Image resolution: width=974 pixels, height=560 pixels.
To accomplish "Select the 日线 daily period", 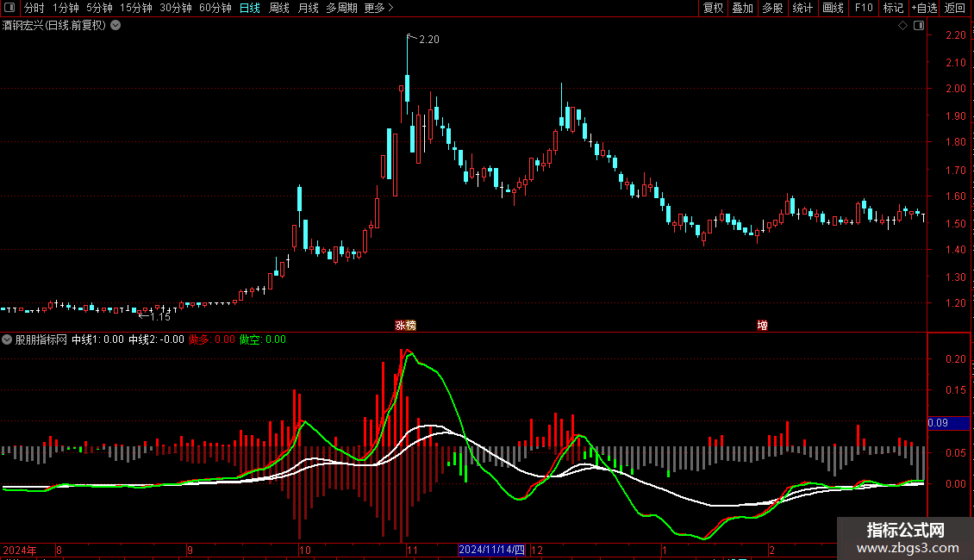I will tap(250, 8).
